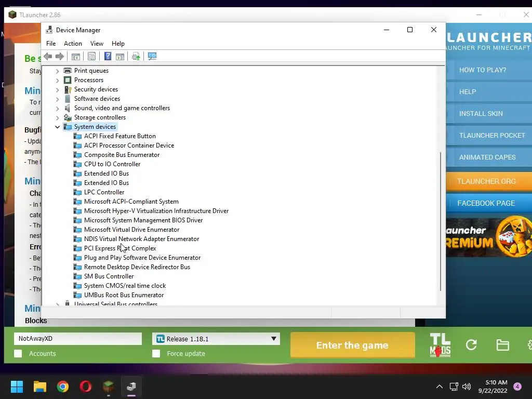532x399 pixels.
Task: Expand the Security devices node
Action: pos(57,89)
